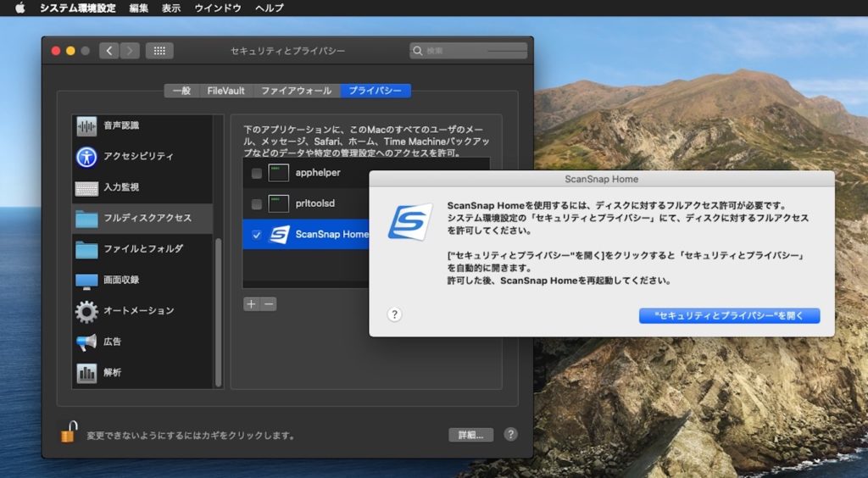Image resolution: width=868 pixels, height=478 pixels.
Task: Show all preferences with grid button
Action: [159, 51]
